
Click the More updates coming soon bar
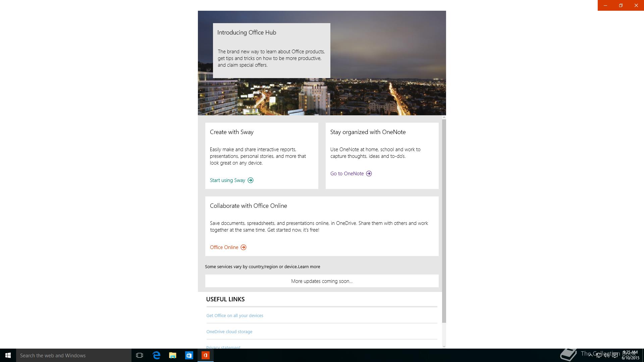click(322, 281)
